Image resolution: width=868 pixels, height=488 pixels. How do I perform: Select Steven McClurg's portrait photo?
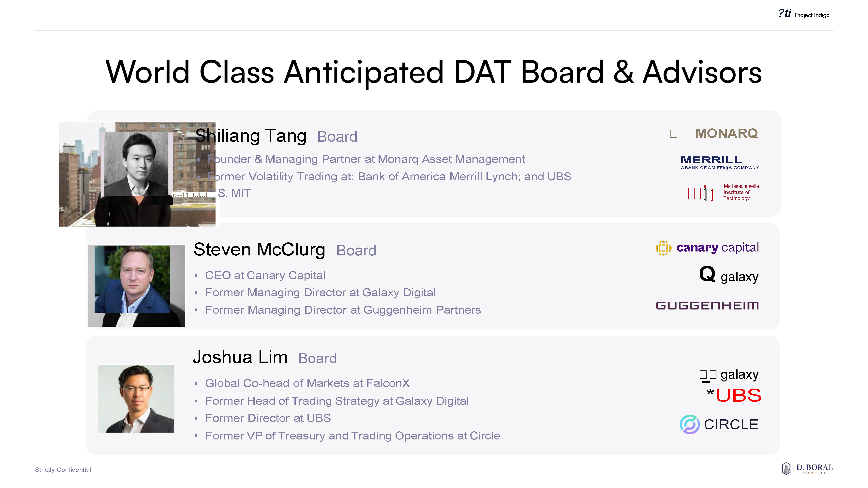click(x=136, y=285)
